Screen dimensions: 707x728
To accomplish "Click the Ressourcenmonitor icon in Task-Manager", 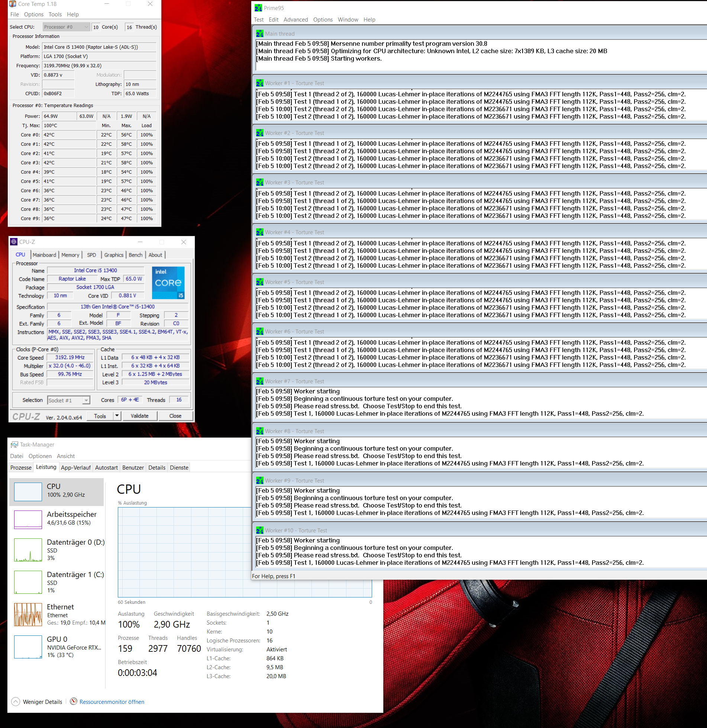I will (74, 701).
